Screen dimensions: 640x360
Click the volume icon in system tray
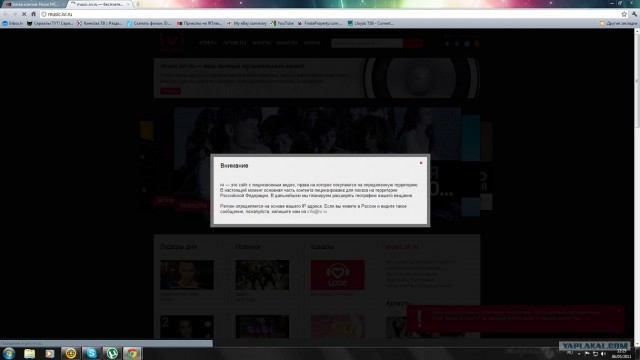603,354
